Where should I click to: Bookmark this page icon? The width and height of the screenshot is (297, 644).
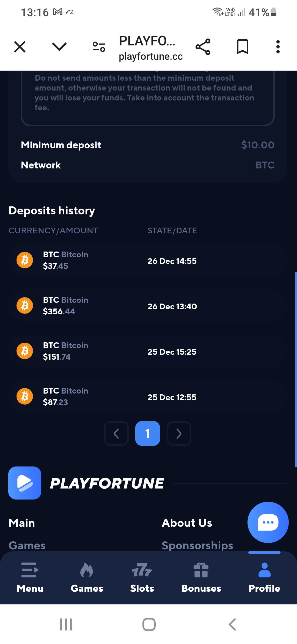pyautogui.click(x=243, y=47)
